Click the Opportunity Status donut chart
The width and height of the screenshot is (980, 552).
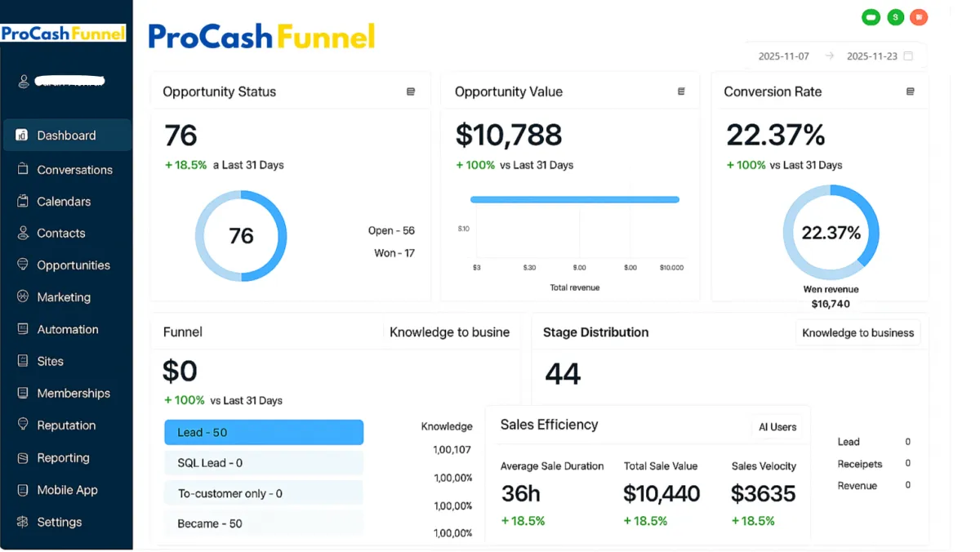tap(241, 236)
